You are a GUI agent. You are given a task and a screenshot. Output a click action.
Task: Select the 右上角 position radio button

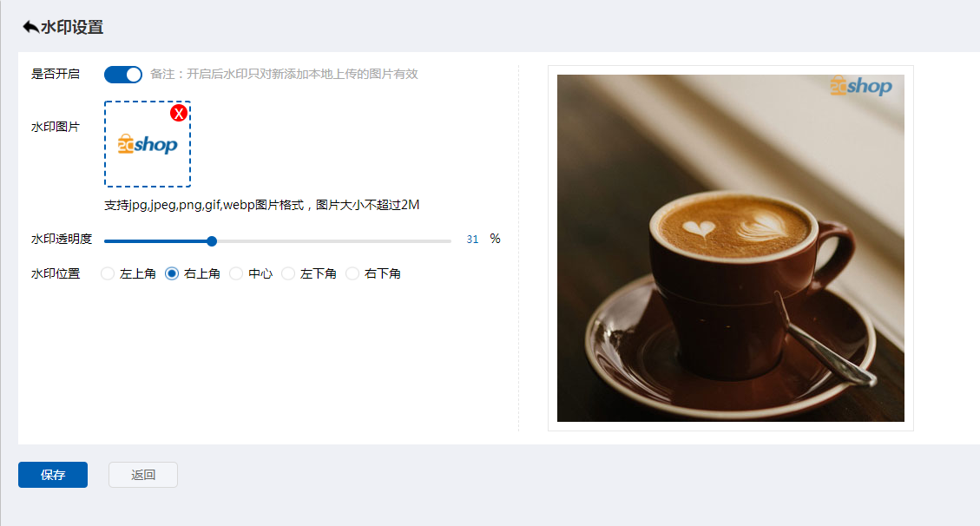click(172, 273)
